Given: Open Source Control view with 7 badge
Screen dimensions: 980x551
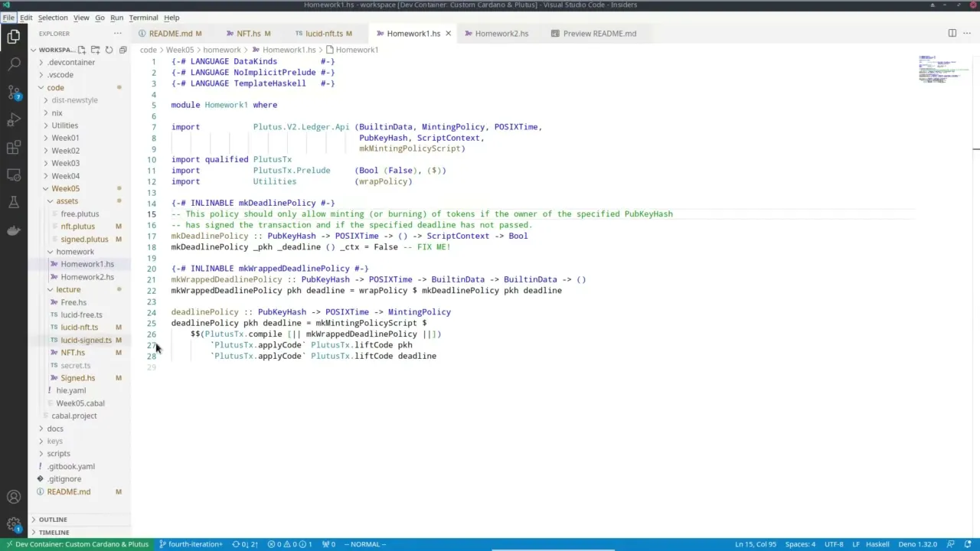Looking at the screenshot, I should (x=14, y=93).
